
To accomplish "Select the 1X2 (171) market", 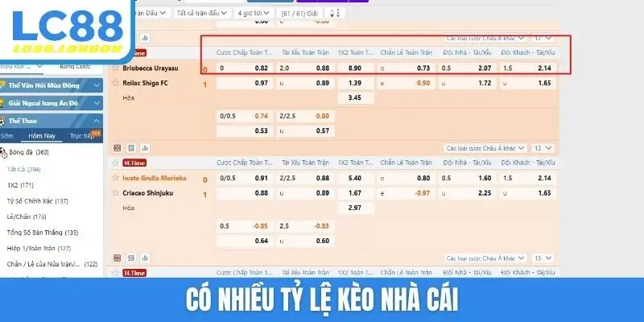I will [20, 185].
